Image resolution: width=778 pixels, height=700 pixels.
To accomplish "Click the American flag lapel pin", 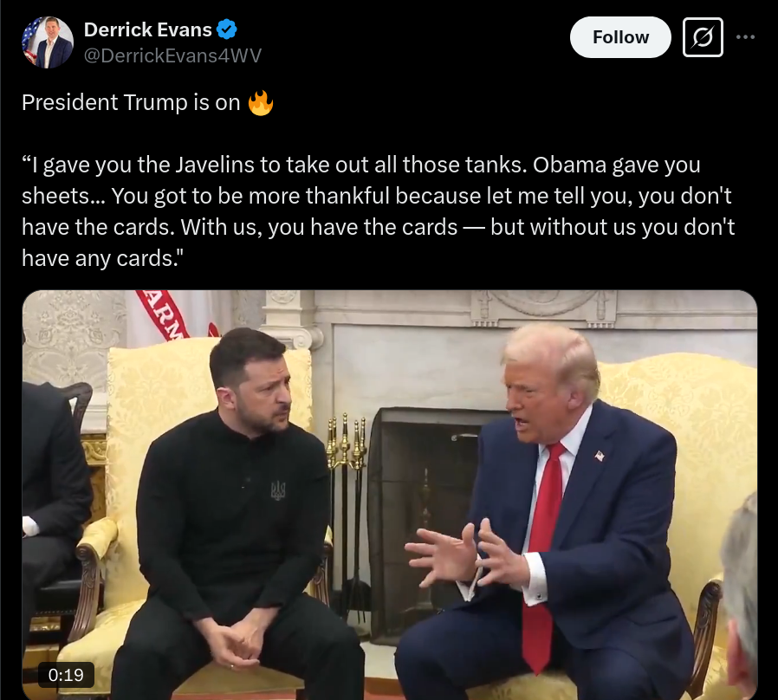I will pyautogui.click(x=600, y=455).
